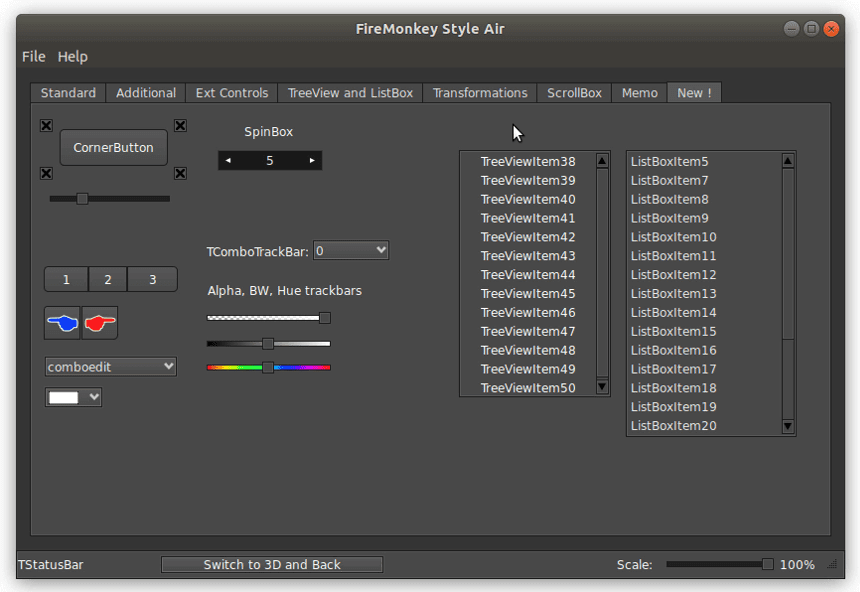This screenshot has width=860, height=592.
Task: Switch to the Additional tab
Action: (145, 93)
